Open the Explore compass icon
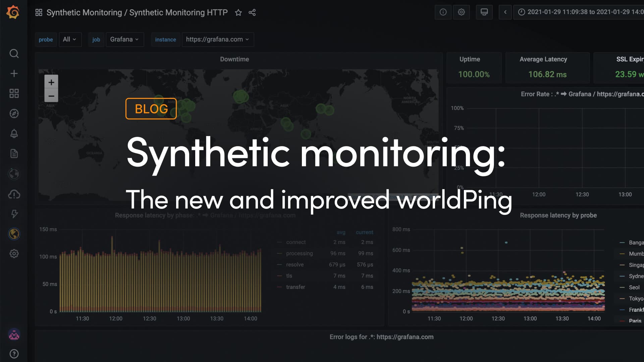 (x=14, y=113)
